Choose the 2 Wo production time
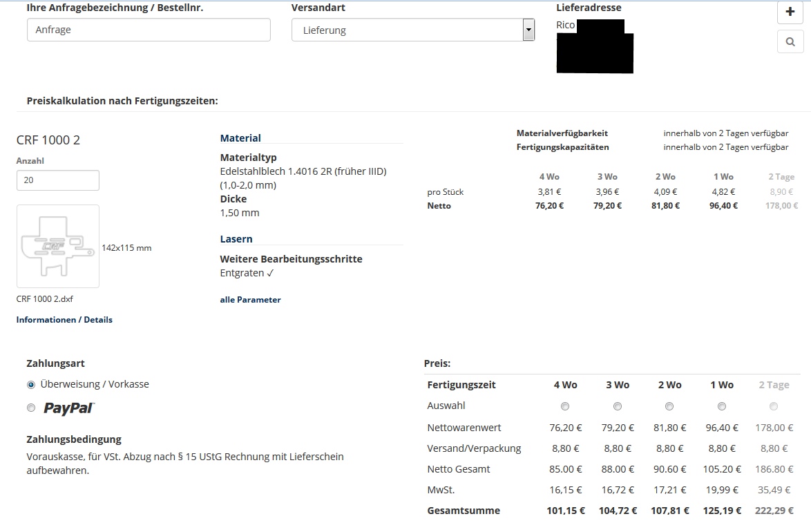Image resolution: width=811 pixels, height=532 pixels. 669,406
